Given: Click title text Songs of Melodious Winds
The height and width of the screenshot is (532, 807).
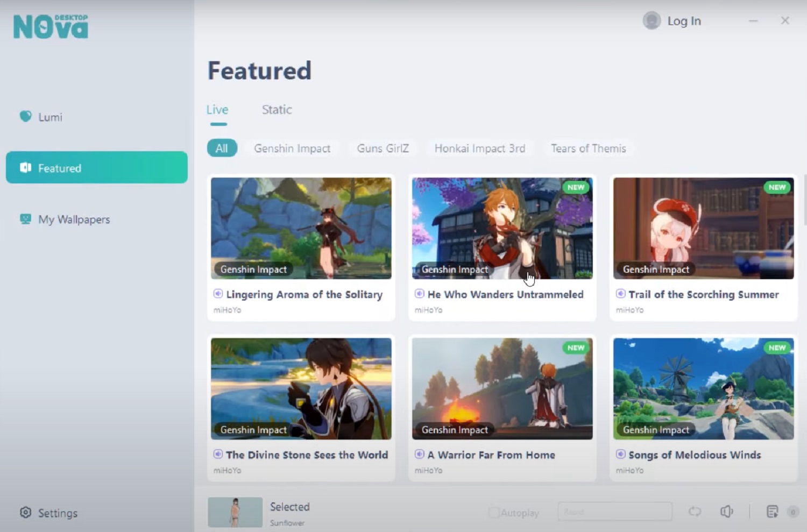Looking at the screenshot, I should 695,455.
